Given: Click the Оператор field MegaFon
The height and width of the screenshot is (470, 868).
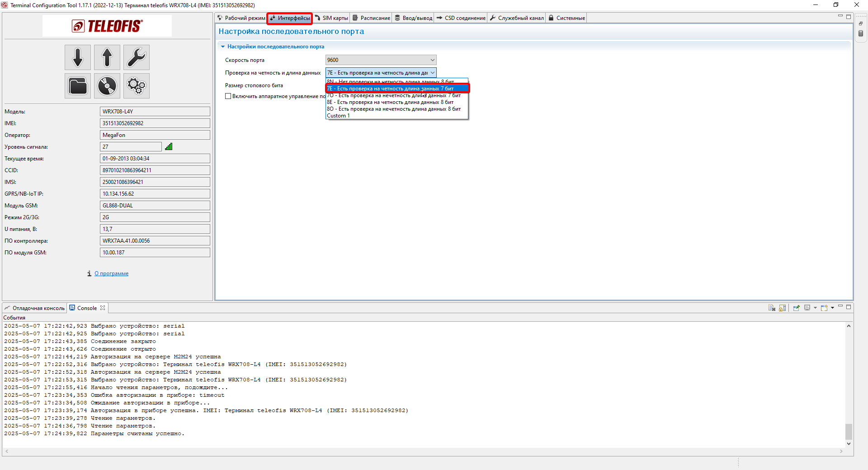Looking at the screenshot, I should pyautogui.click(x=155, y=135).
